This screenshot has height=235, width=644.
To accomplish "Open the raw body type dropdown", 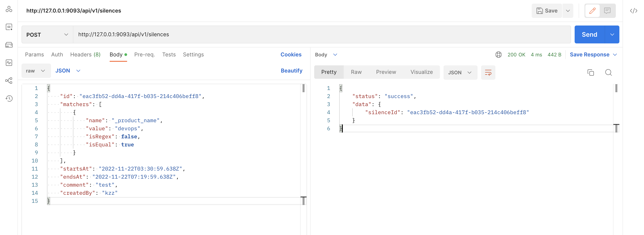I will (x=36, y=71).
